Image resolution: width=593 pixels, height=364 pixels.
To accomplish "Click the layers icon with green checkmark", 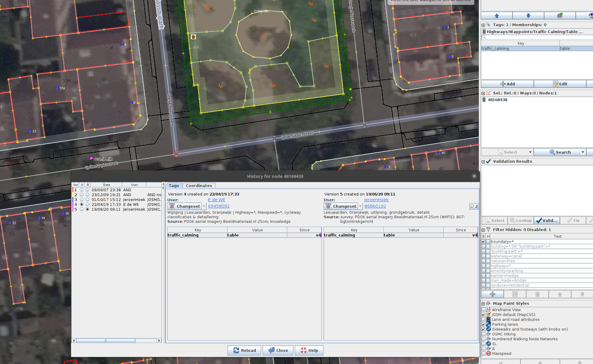I will tap(560, 15).
